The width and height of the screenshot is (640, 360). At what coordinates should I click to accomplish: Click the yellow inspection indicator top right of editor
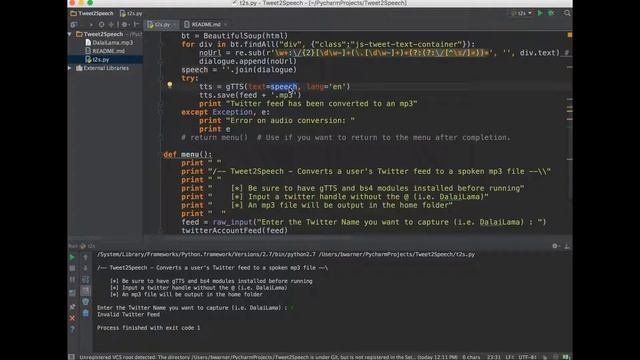569,35
